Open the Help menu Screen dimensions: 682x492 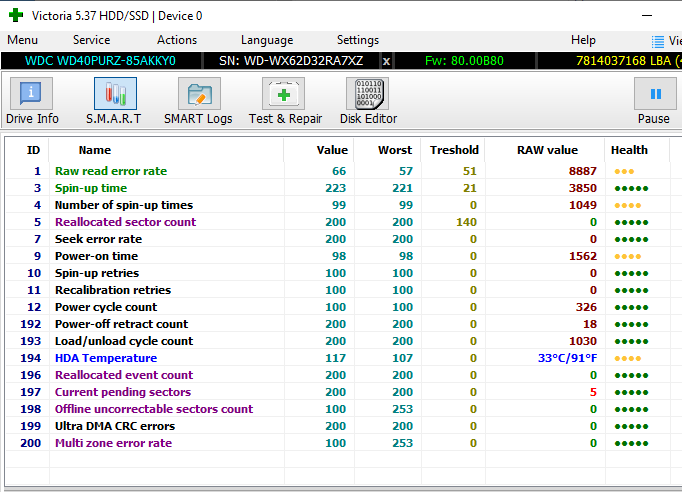[x=583, y=40]
